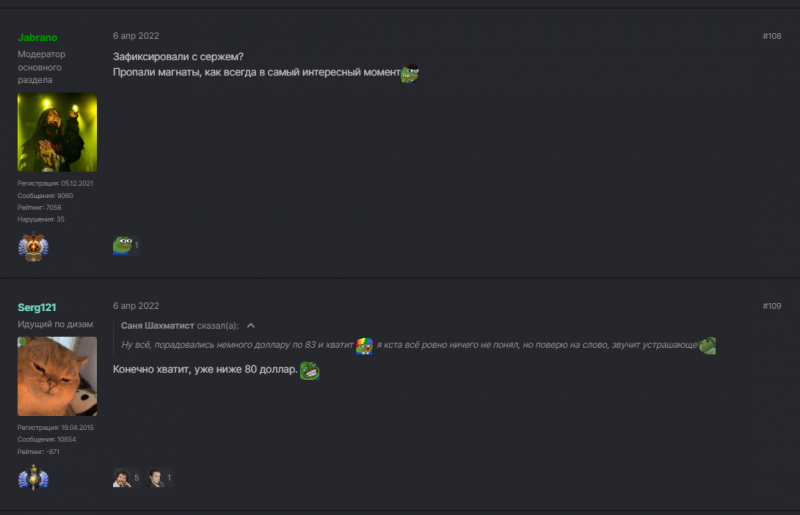Viewport: 800px width, 515px height.
Task: Click Jabrano's avatar image
Action: tap(57, 133)
